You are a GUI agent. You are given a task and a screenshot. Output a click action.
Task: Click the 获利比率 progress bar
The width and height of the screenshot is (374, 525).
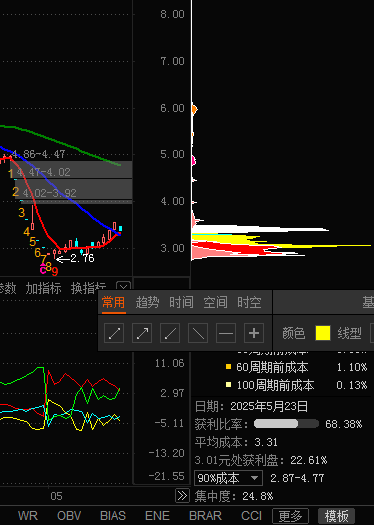[x=286, y=424]
